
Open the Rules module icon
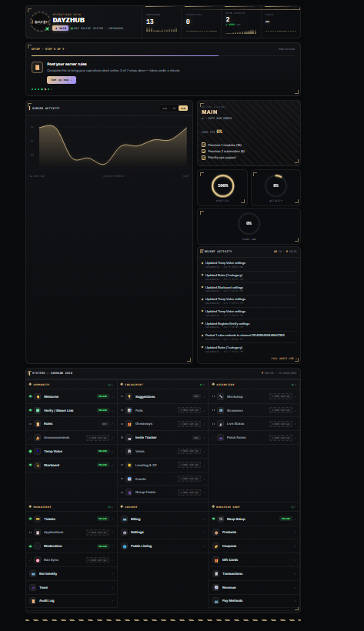pyautogui.click(x=38, y=424)
